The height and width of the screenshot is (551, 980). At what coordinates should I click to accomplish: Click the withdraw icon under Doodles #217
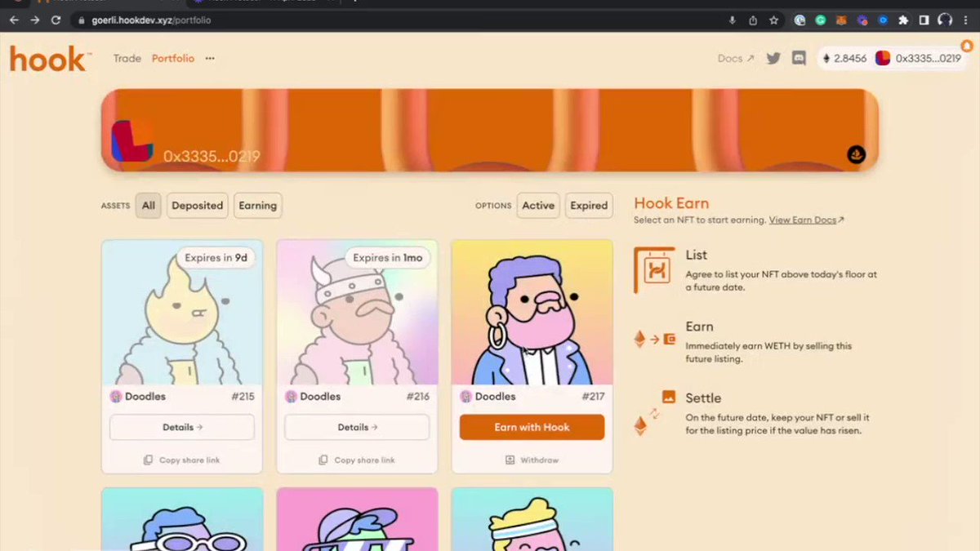coord(510,460)
